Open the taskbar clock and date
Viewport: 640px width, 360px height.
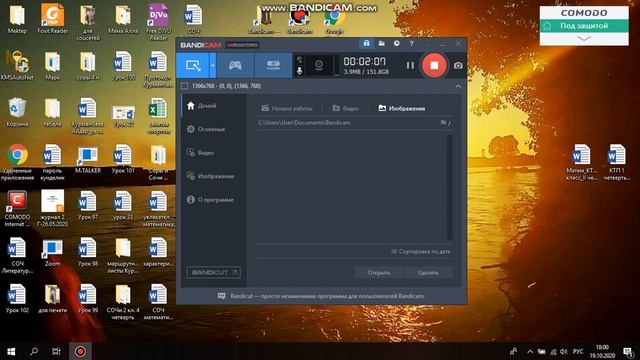pos(602,351)
